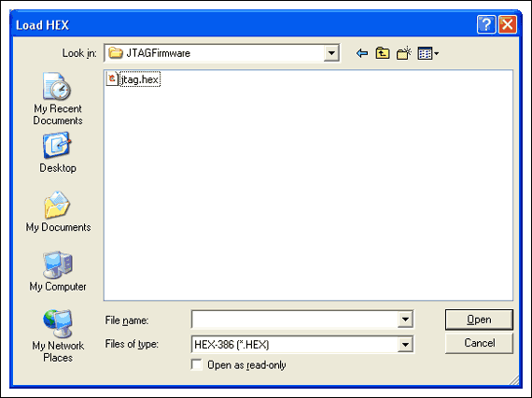This screenshot has width=532, height=398.
Task: Expand the File name history dropdown
Action: (405, 320)
